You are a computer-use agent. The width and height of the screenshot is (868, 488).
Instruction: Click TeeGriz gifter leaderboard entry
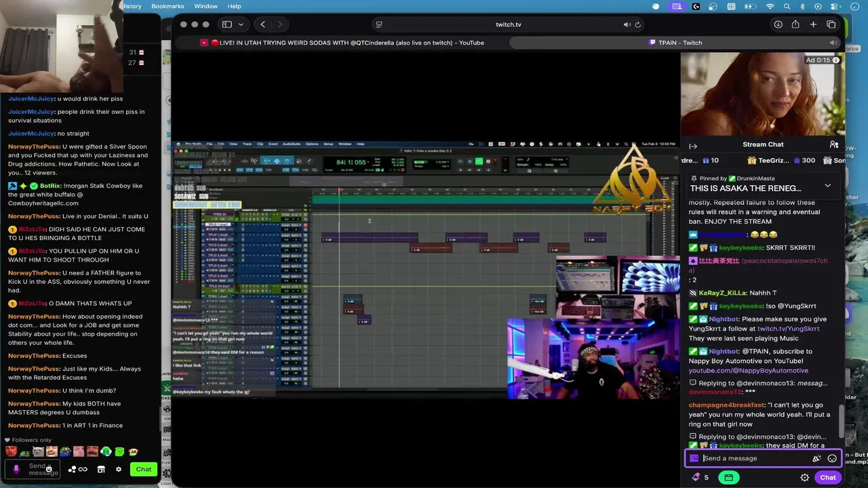(x=781, y=161)
